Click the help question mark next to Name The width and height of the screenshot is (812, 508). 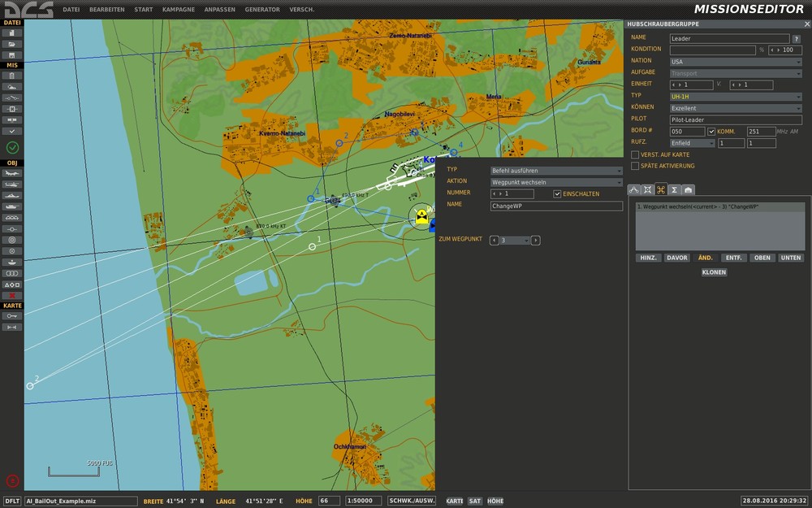point(796,38)
